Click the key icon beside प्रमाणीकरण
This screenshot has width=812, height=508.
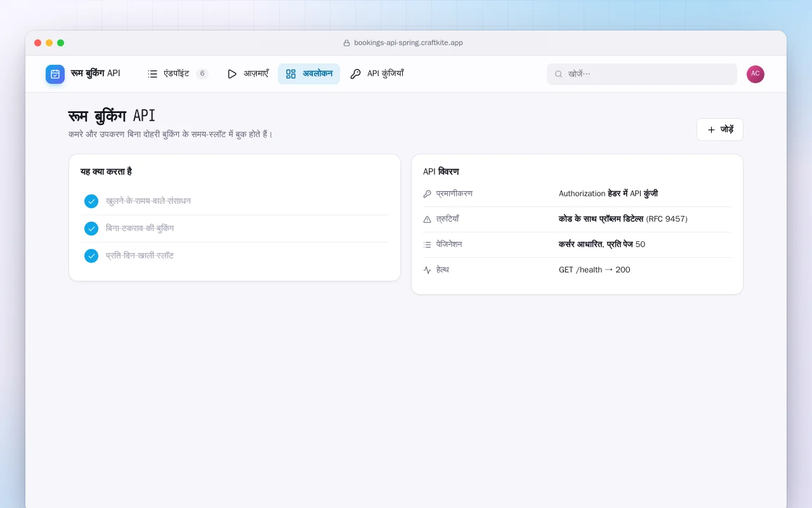(427, 194)
